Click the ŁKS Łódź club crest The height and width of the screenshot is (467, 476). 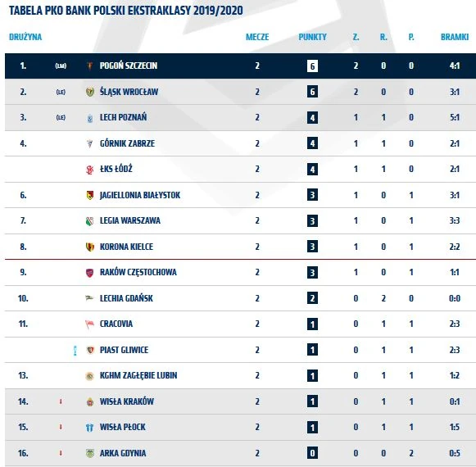pos(89,170)
